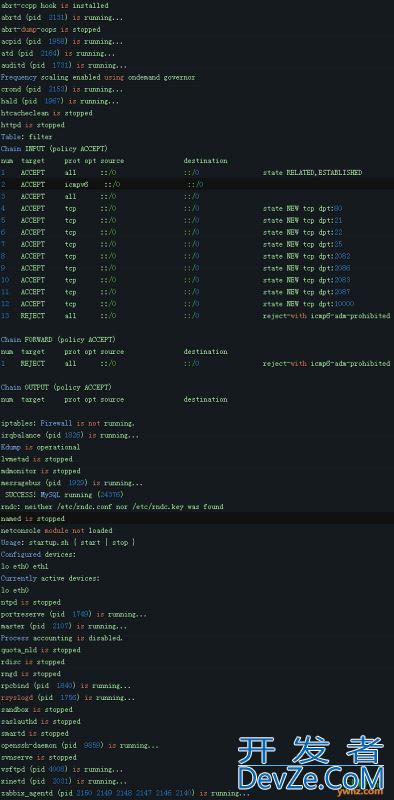The height and width of the screenshot is (800, 394).
Task: Select the irqbalance running status line
Action: [x=70, y=435]
